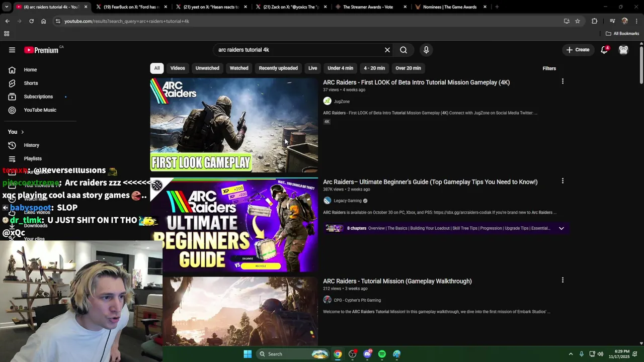Open the Windows Start menu
This screenshot has width=644, height=362.
tap(248, 354)
